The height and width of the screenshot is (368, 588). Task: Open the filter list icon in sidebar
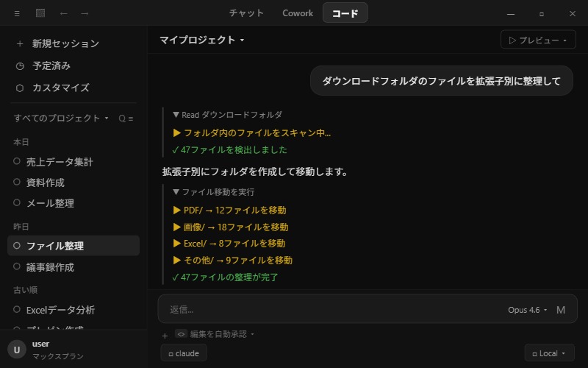131,118
